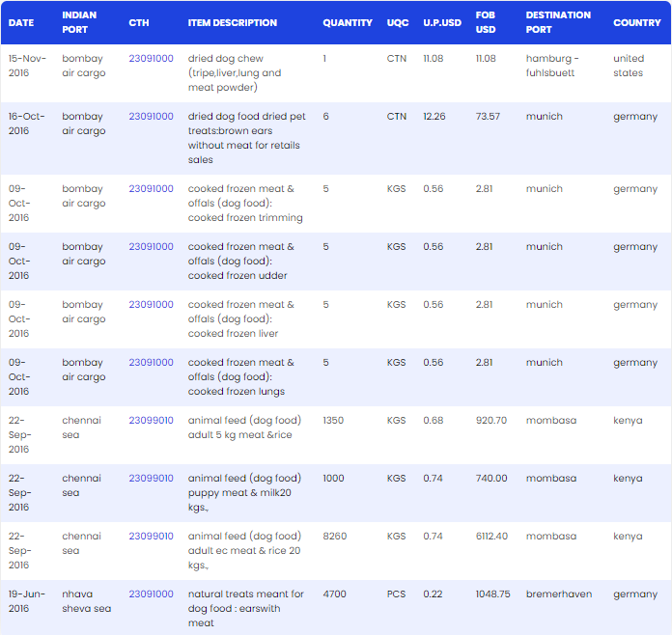Click the INDIAN PORT column header
Image resolution: width=672 pixels, height=635 pixels.
79,22
